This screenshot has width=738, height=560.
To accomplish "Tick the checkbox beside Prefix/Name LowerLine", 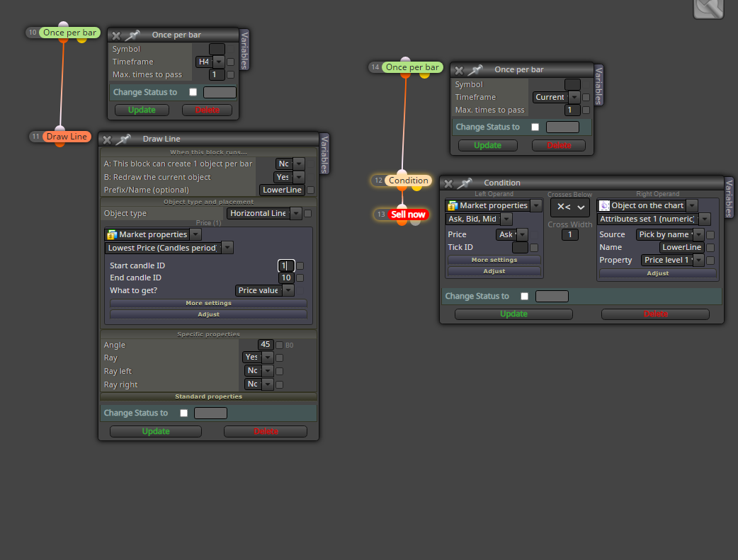I will pos(311,190).
